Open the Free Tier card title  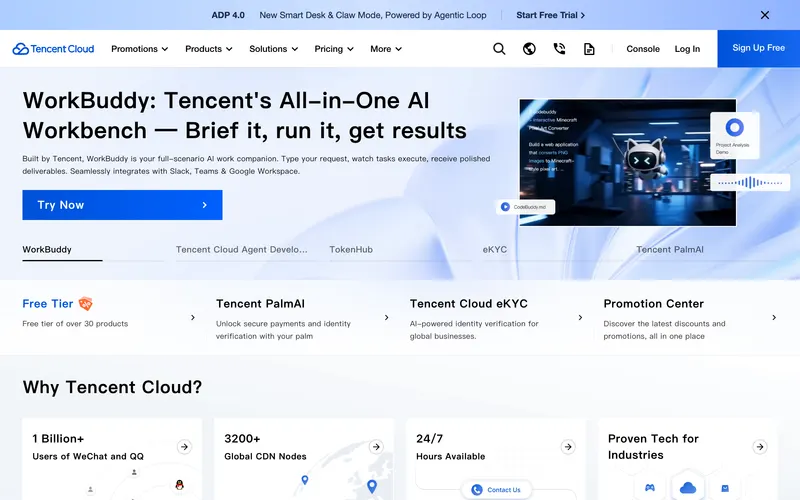pyautogui.click(x=48, y=304)
